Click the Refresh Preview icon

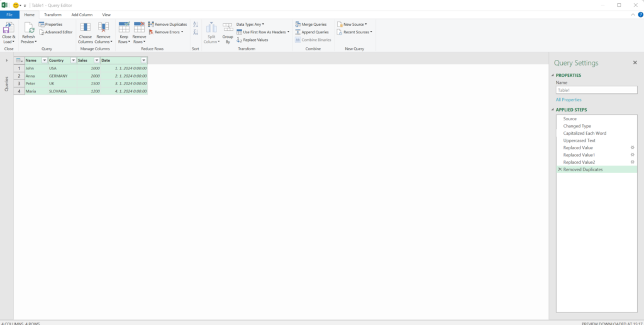[29, 28]
